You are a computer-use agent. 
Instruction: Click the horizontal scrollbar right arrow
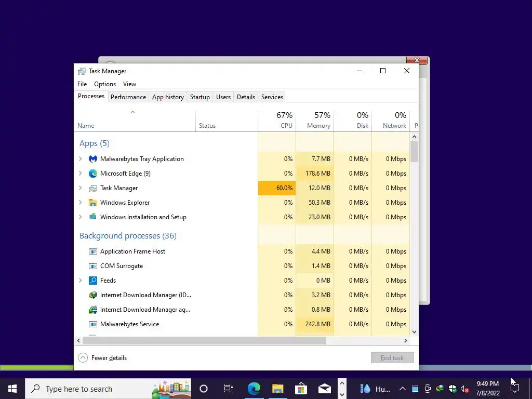(405, 340)
